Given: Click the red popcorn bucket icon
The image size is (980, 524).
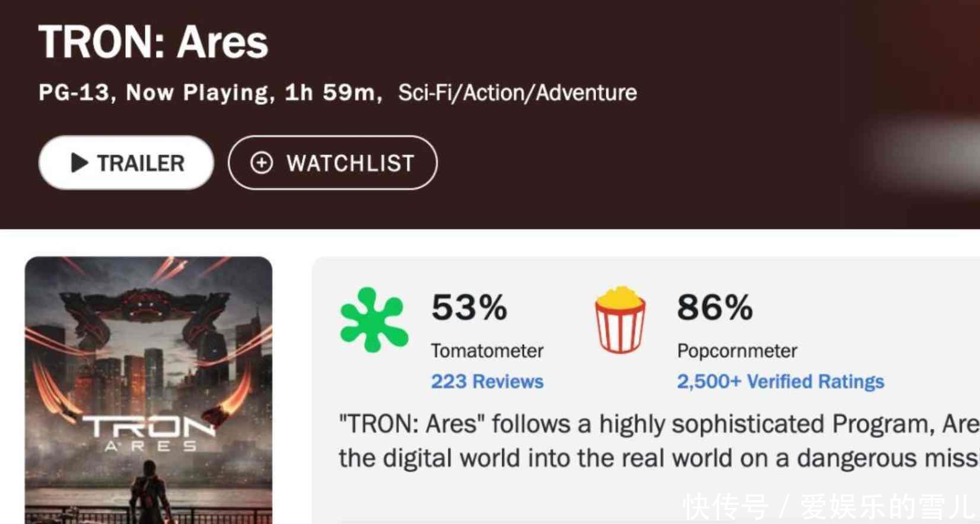Looking at the screenshot, I should coord(620,320).
